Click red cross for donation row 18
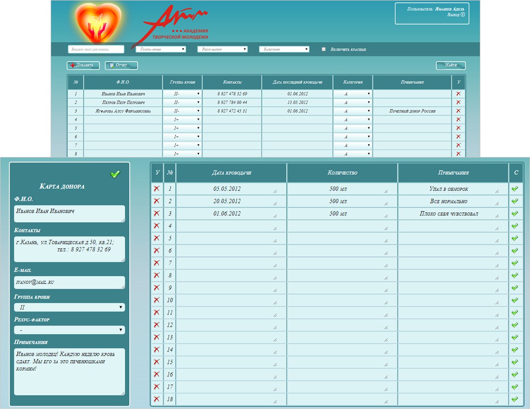The image size is (530, 420). (x=157, y=399)
